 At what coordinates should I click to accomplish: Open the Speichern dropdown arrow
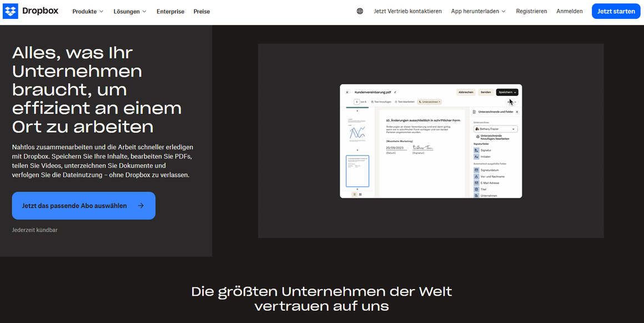click(516, 92)
